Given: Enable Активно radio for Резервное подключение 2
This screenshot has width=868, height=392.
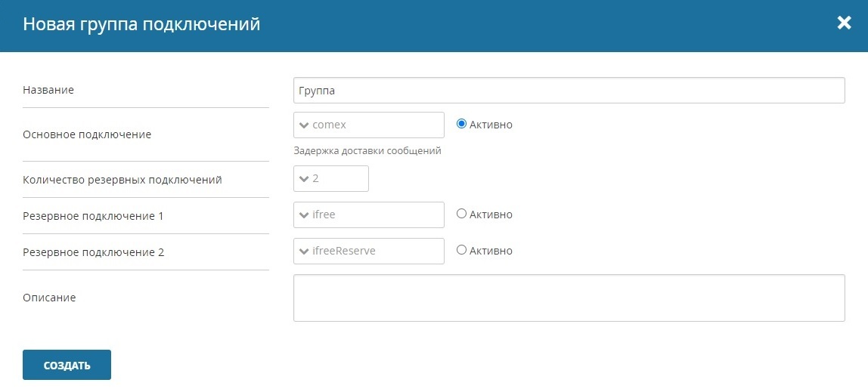Looking at the screenshot, I should (461, 250).
